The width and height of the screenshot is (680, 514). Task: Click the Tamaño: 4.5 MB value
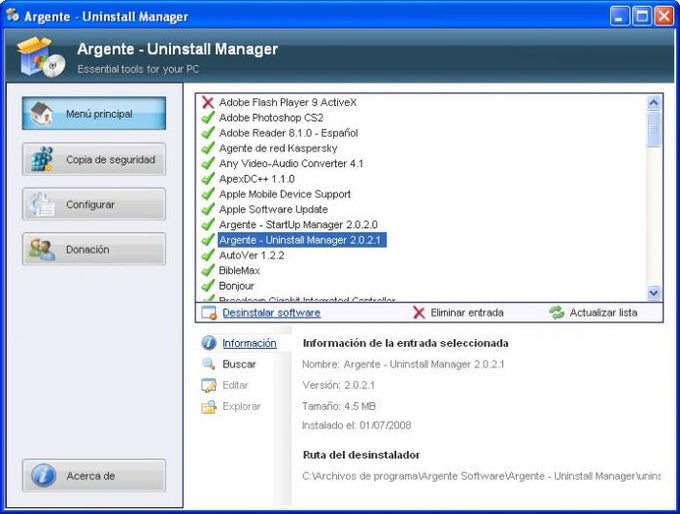pos(339,406)
